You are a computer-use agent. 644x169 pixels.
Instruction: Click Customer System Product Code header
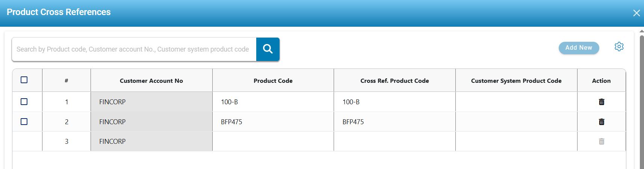point(516,81)
